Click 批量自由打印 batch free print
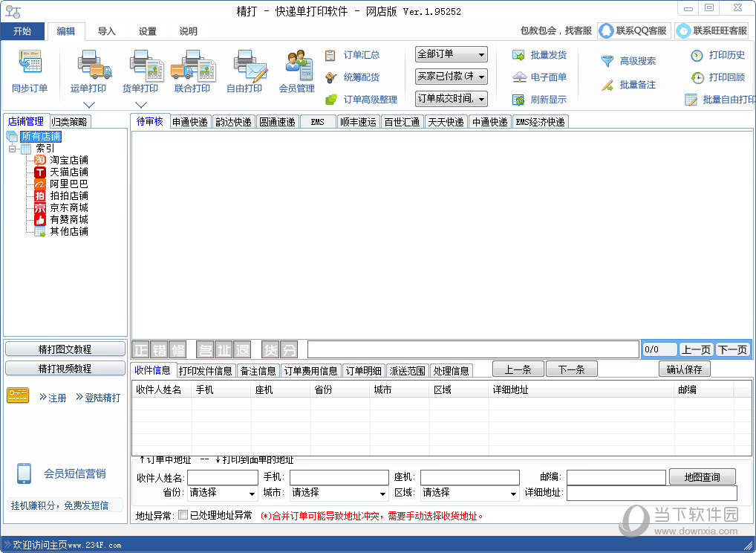This screenshot has width=756, height=553. click(720, 100)
